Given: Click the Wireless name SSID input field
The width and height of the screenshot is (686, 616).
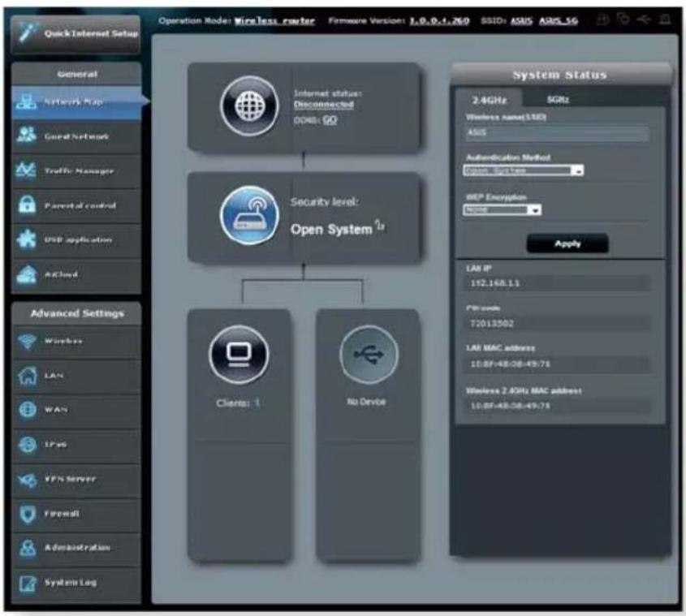Looking at the screenshot, I should tap(557, 132).
